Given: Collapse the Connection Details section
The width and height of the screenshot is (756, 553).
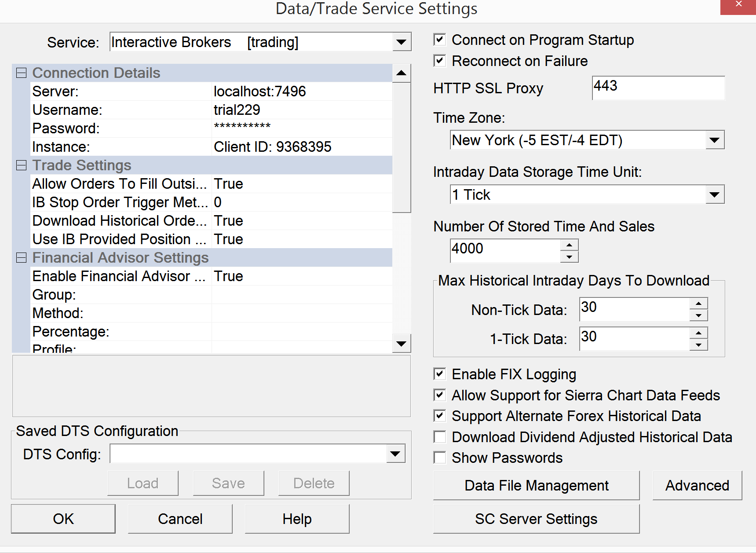Looking at the screenshot, I should 21,73.
